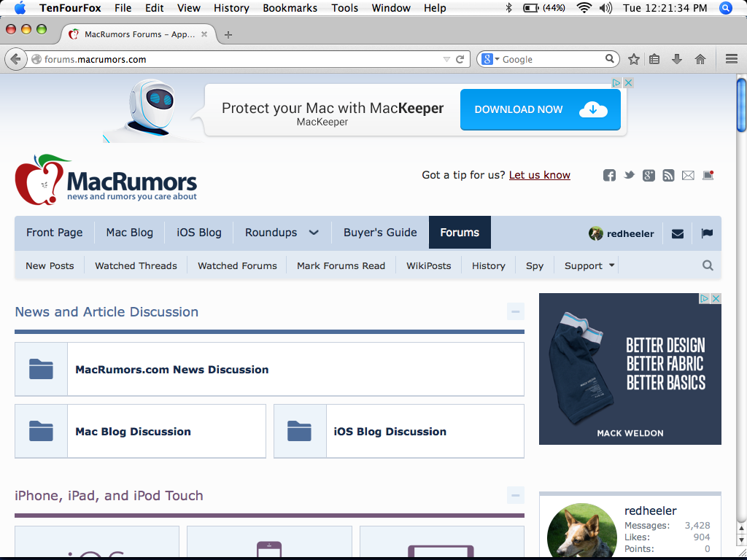This screenshot has width=747, height=560.
Task: Click the iOS Blog Discussion folder icon
Action: (300, 431)
